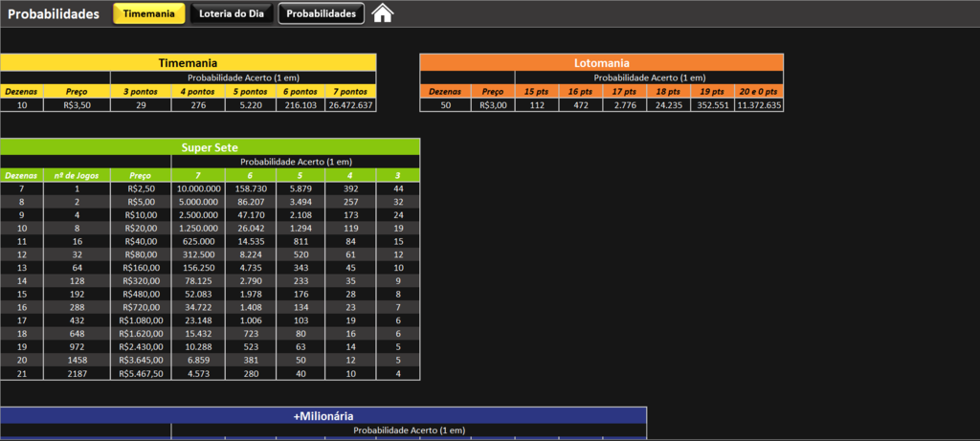This screenshot has height=441, width=980.
Task: Click the Lotomania table title header
Action: (601, 62)
